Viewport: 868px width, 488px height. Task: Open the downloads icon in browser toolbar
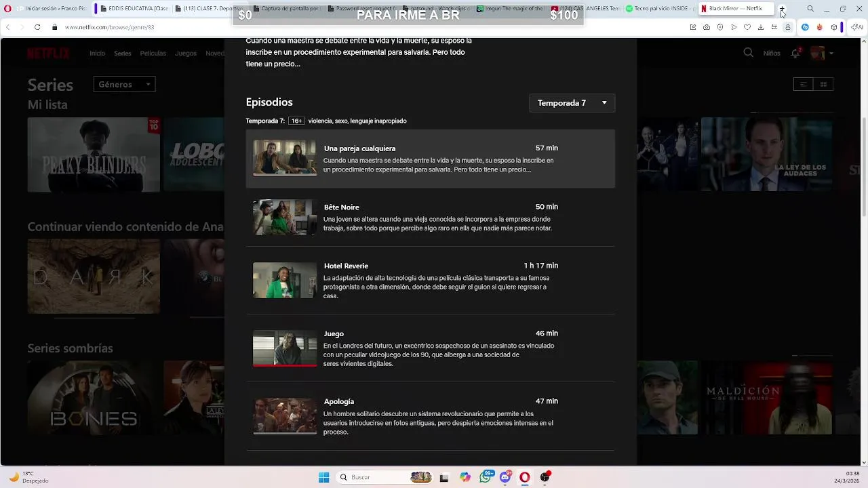tap(761, 27)
